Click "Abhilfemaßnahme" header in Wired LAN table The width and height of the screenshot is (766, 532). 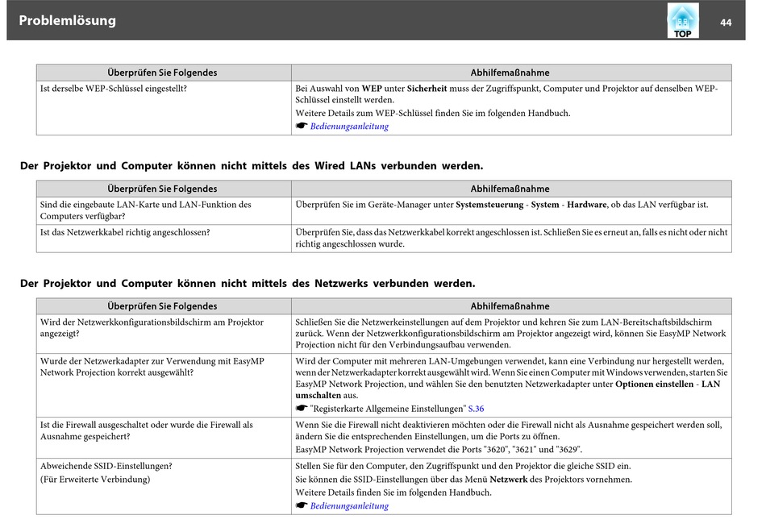tap(510, 189)
